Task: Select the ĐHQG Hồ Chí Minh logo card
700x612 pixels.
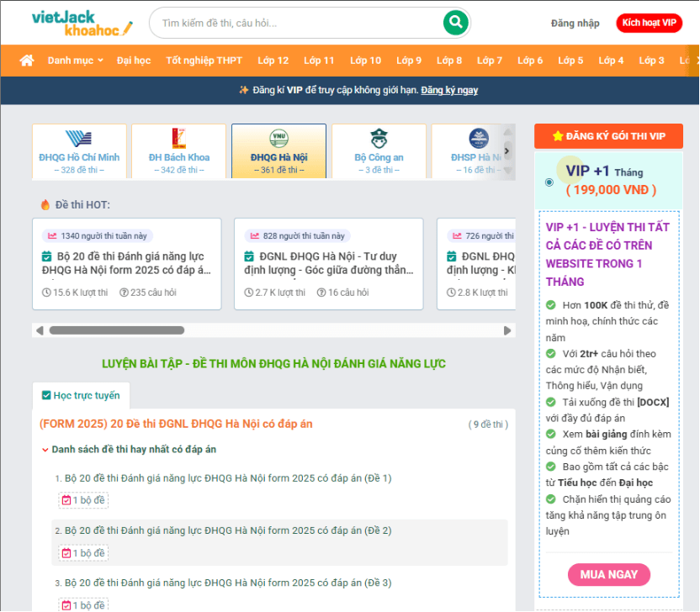Action: (x=79, y=151)
